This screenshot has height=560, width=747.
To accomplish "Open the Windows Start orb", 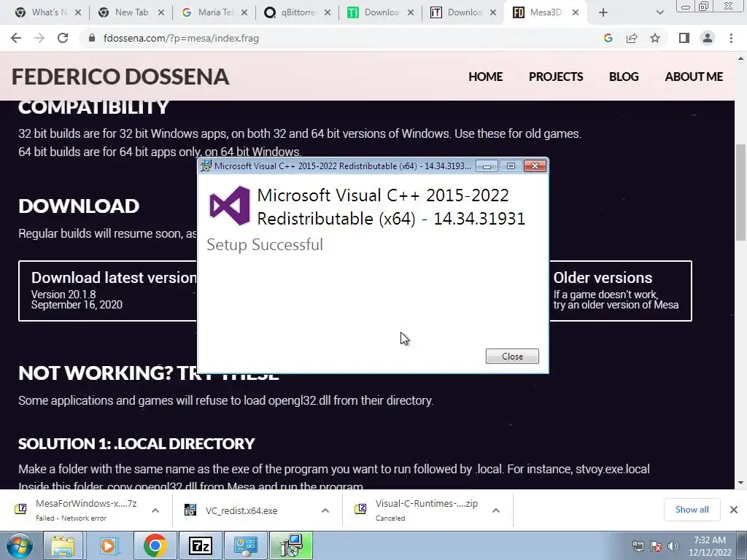I will [20, 545].
